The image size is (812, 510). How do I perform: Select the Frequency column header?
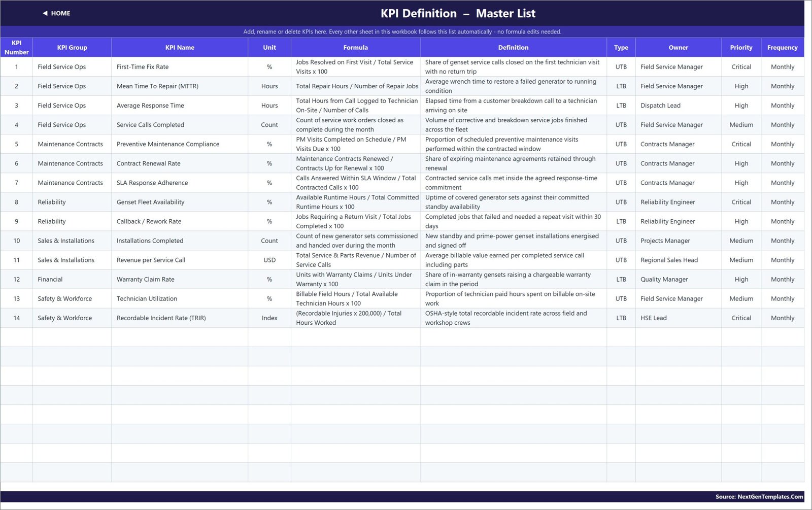pos(783,47)
